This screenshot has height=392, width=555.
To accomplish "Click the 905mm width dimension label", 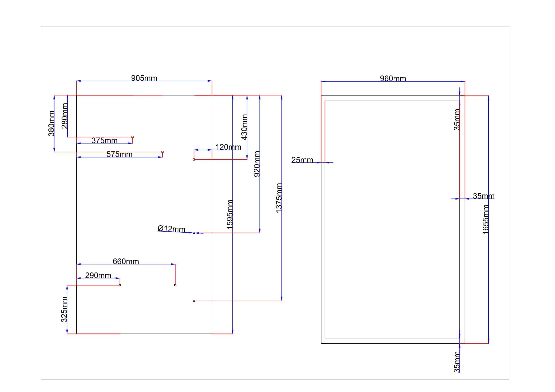I will click(144, 78).
